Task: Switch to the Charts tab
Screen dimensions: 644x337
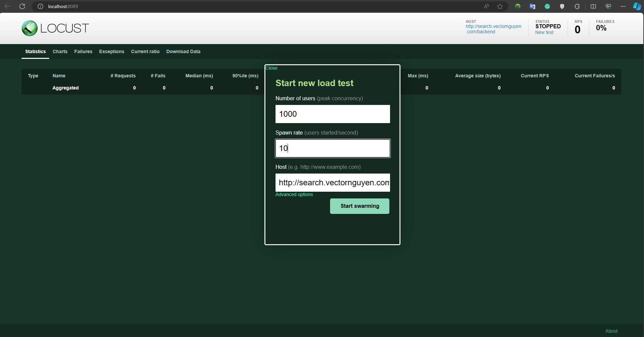Action: 60,51
